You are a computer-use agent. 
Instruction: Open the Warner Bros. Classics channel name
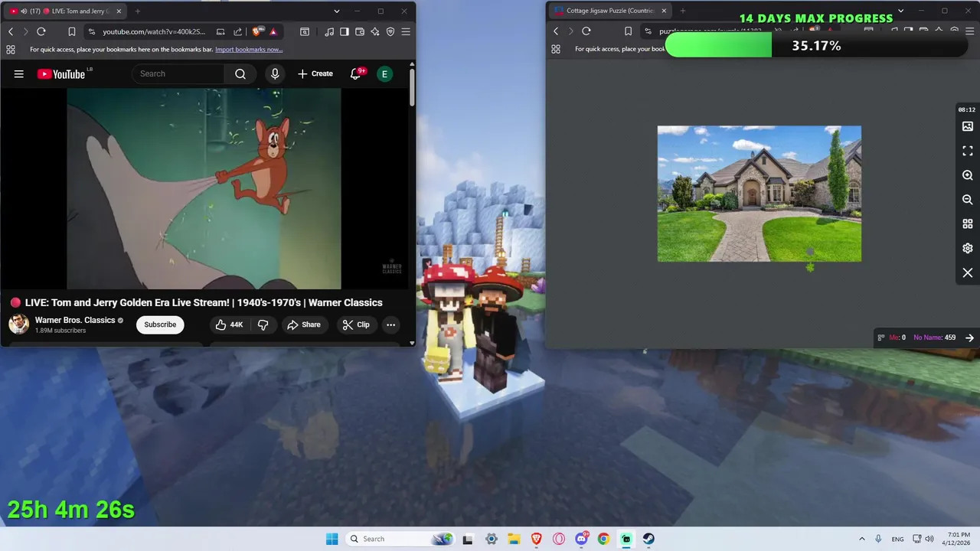[x=75, y=320]
